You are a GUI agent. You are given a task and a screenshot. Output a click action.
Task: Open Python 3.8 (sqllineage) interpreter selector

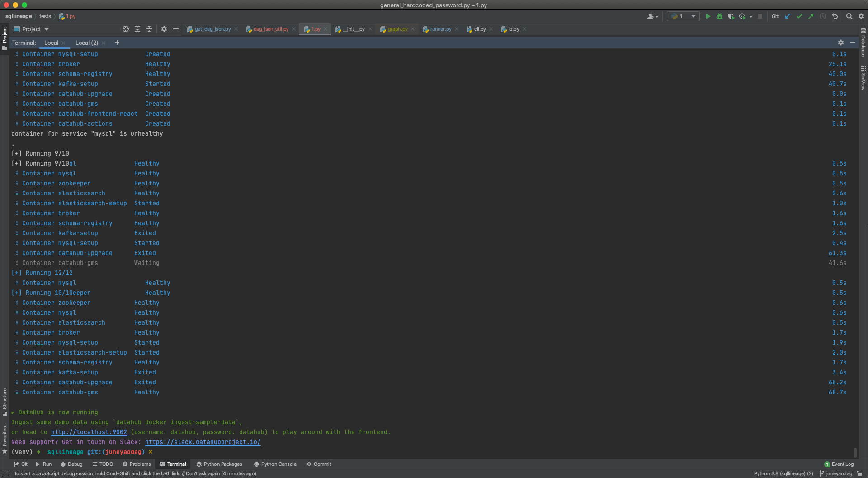click(x=783, y=473)
